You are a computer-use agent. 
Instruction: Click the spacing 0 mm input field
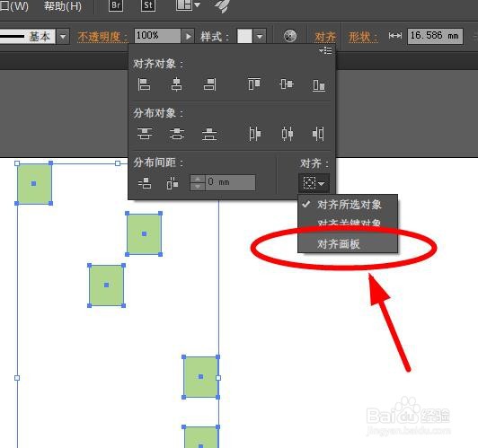tap(230, 182)
